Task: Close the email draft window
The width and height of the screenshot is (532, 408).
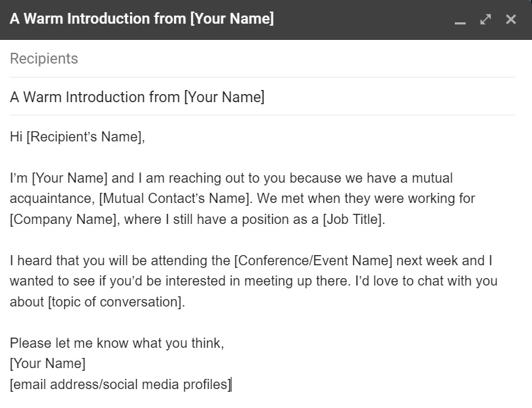Action: pos(511,20)
